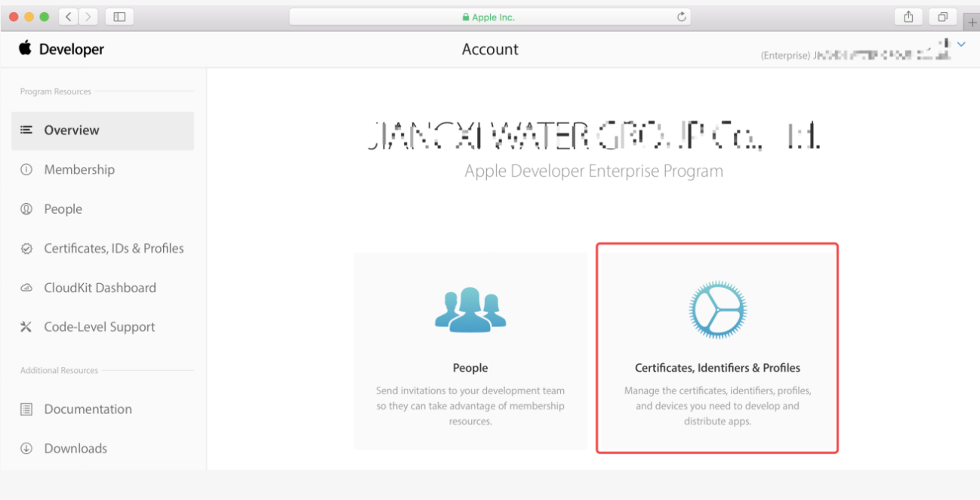Show all tabs overview button

click(x=943, y=17)
